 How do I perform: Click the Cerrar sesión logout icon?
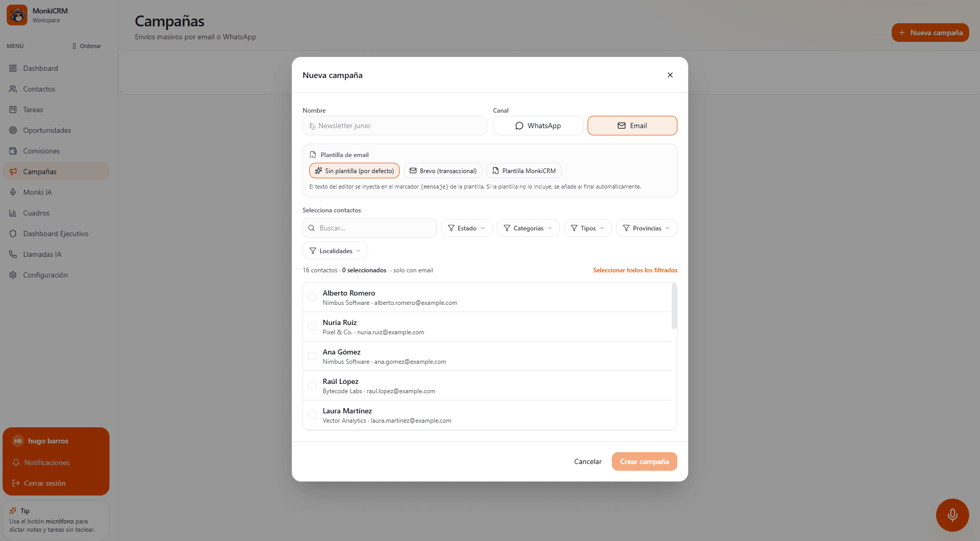16,483
